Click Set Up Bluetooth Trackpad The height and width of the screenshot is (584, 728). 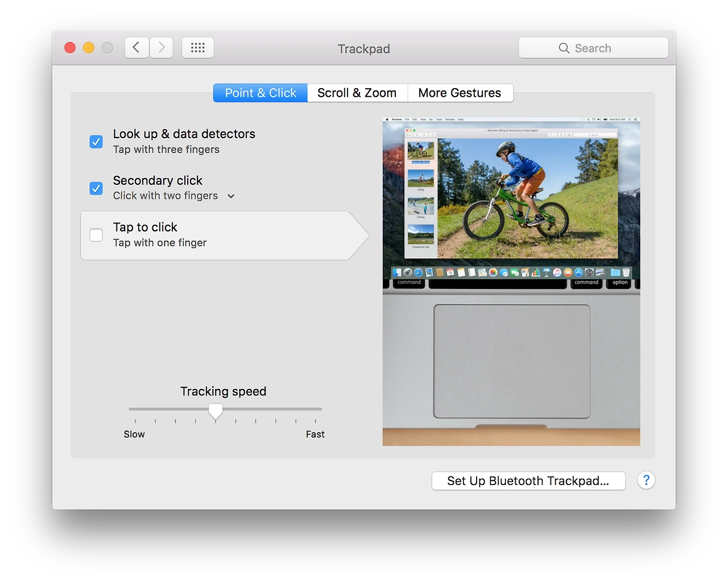tap(528, 481)
